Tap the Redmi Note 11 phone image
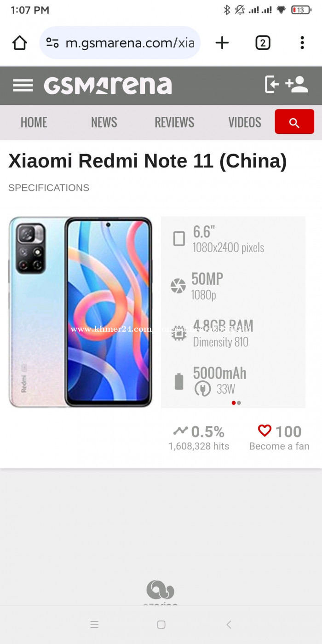Screen dimensions: 322x644 (x=80, y=312)
